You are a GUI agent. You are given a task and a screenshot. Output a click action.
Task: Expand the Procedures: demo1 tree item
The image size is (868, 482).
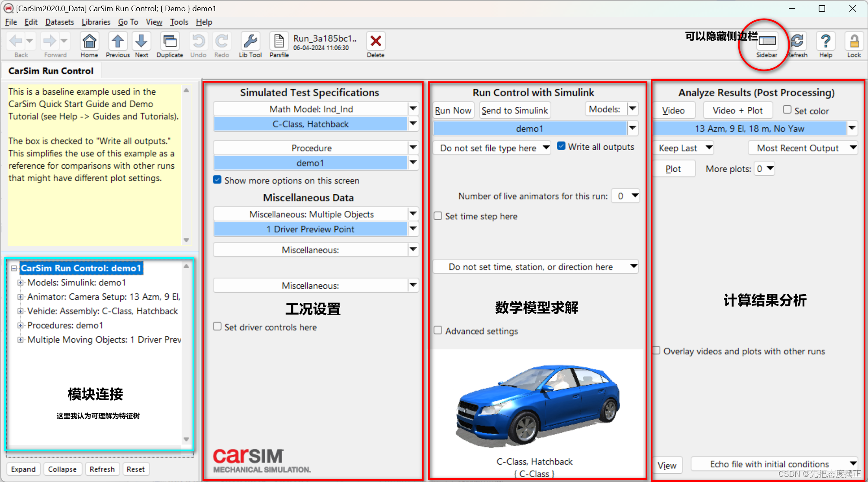20,325
